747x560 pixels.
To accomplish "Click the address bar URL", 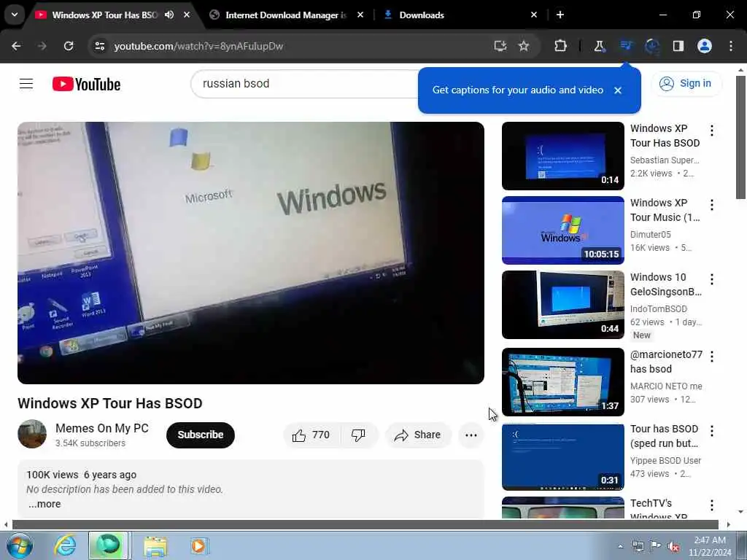I will (x=198, y=46).
